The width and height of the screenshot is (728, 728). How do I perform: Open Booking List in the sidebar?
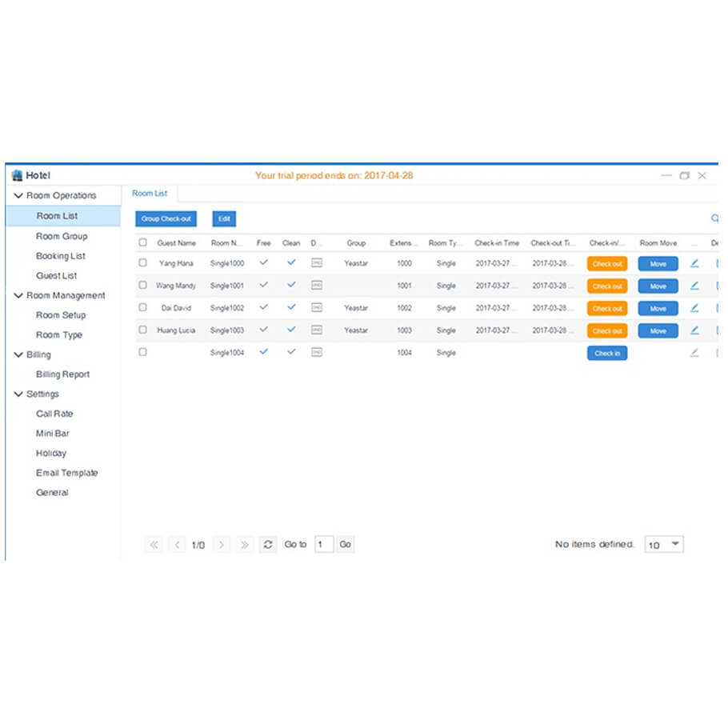tap(61, 256)
